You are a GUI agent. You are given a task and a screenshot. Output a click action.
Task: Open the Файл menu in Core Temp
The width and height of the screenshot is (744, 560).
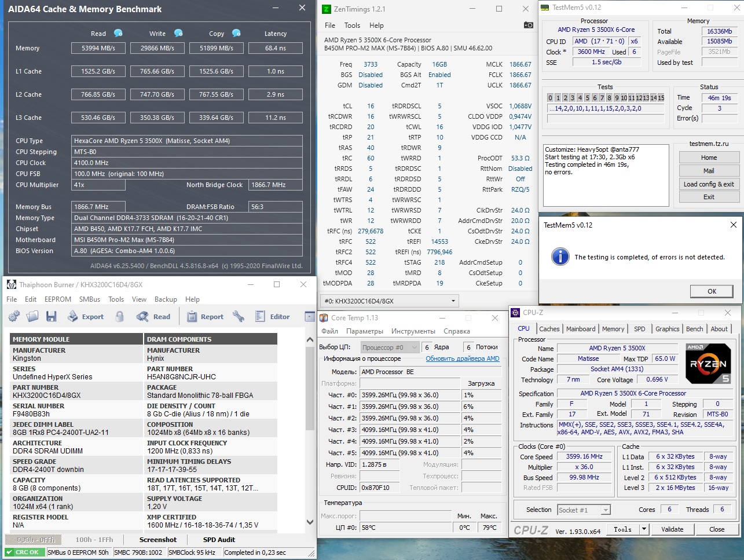329,331
